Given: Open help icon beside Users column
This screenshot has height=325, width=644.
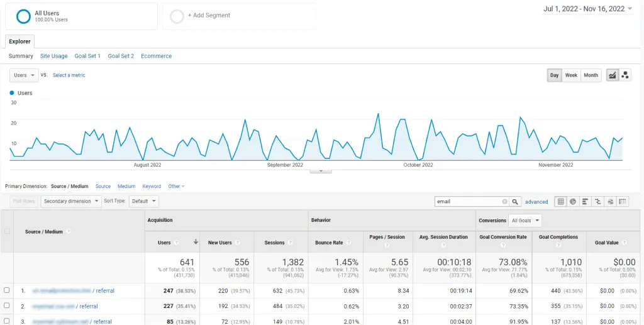Looking at the screenshot, I should pos(176,243).
